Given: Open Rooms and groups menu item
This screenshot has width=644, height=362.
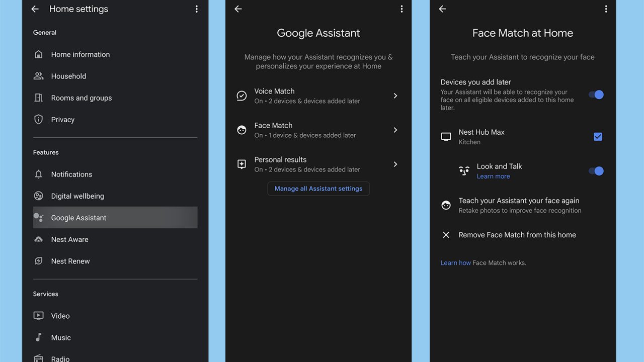Looking at the screenshot, I should [82, 98].
